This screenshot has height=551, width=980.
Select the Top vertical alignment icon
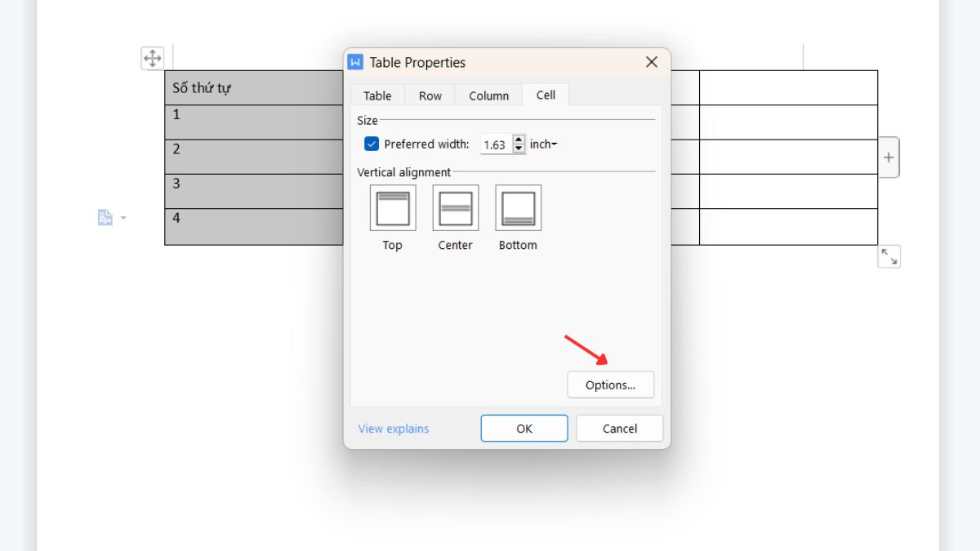tap(393, 207)
